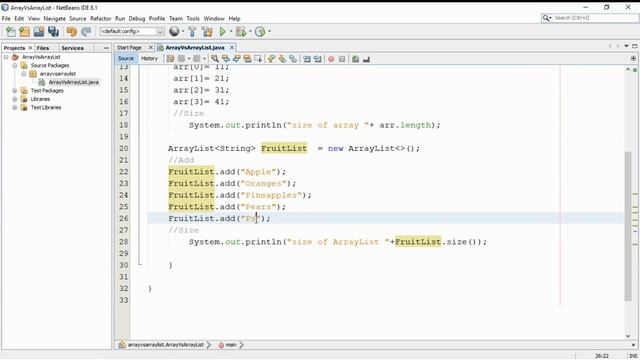Click the Shift Line Left icon
Screen dimensions: 640x360
tap(307, 59)
